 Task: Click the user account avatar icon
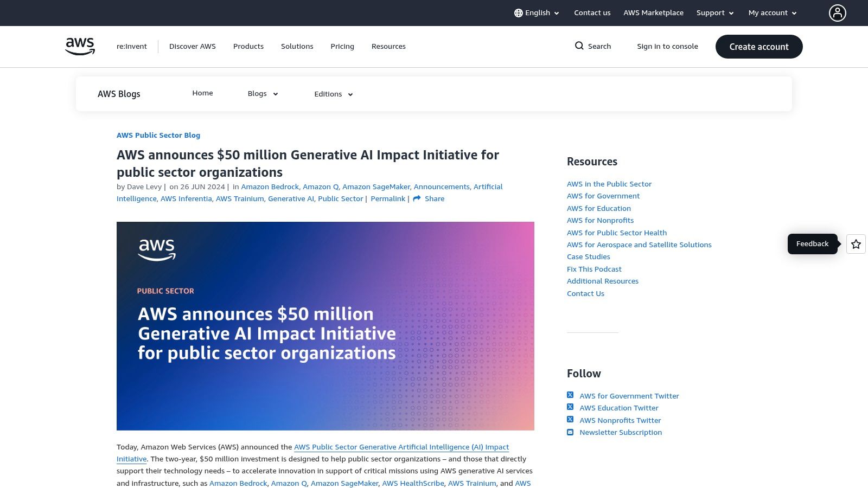[837, 12]
